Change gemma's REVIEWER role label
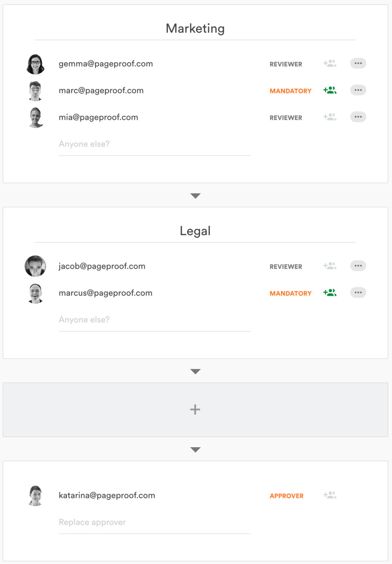The image size is (392, 564). point(286,64)
